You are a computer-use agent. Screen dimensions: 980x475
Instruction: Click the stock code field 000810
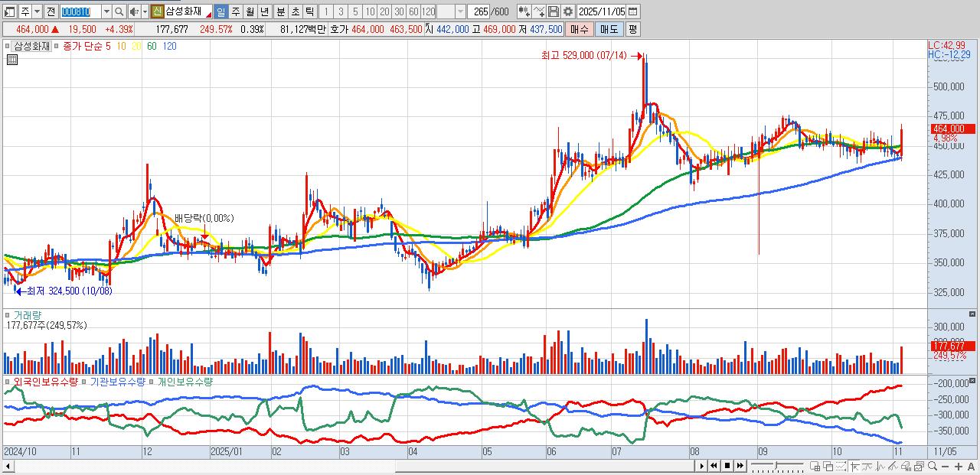coord(80,11)
